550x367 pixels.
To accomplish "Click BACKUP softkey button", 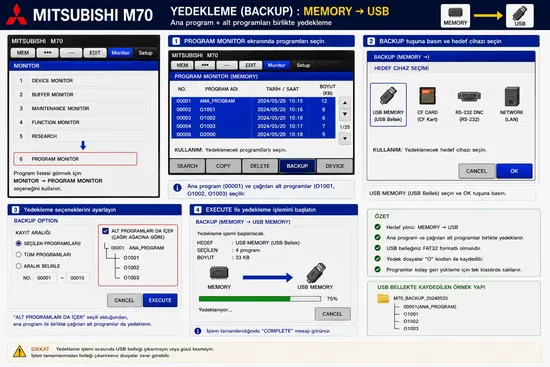I will point(297,166).
